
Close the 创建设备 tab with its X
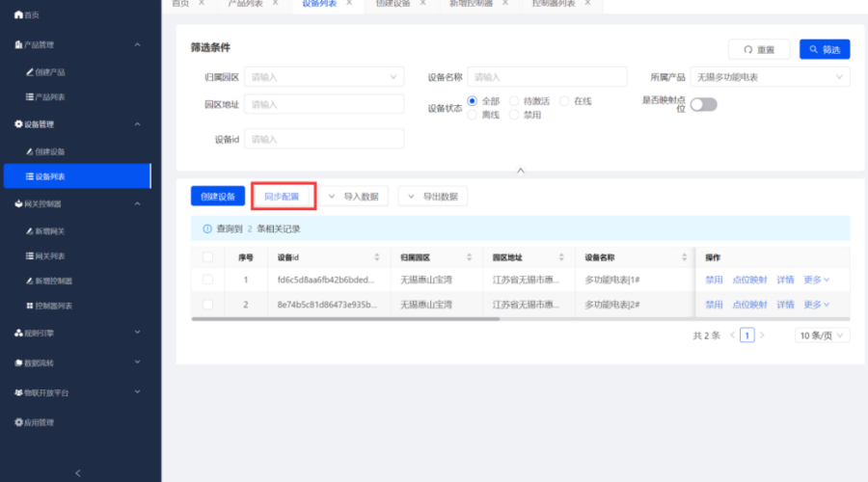tap(423, 3)
